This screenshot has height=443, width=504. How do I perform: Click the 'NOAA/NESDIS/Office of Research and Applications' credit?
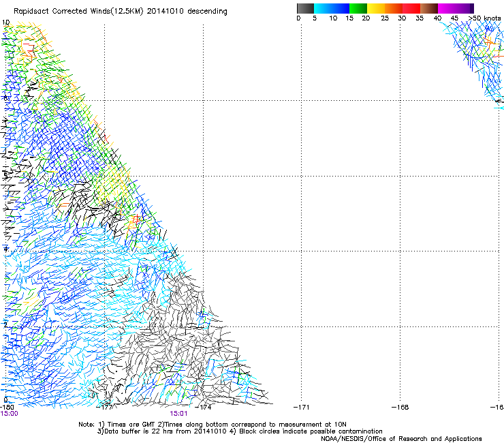pyautogui.click(x=401, y=439)
